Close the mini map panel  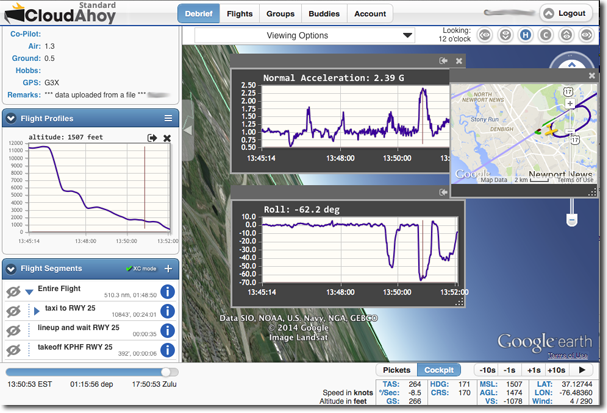click(592, 75)
